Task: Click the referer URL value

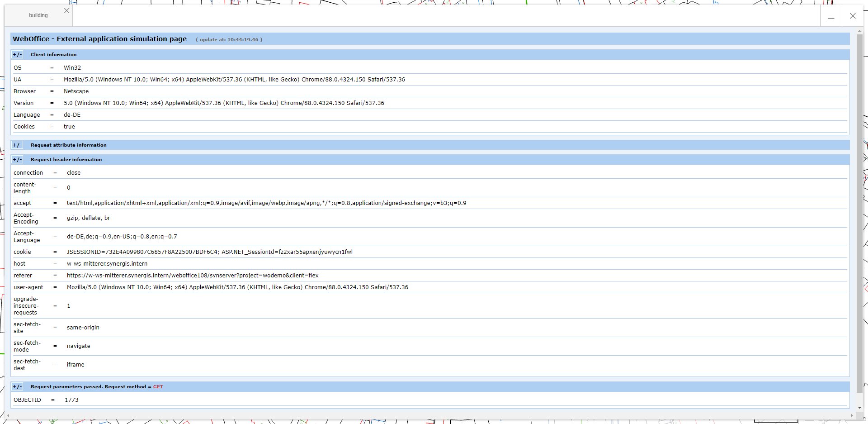Action: pos(193,275)
